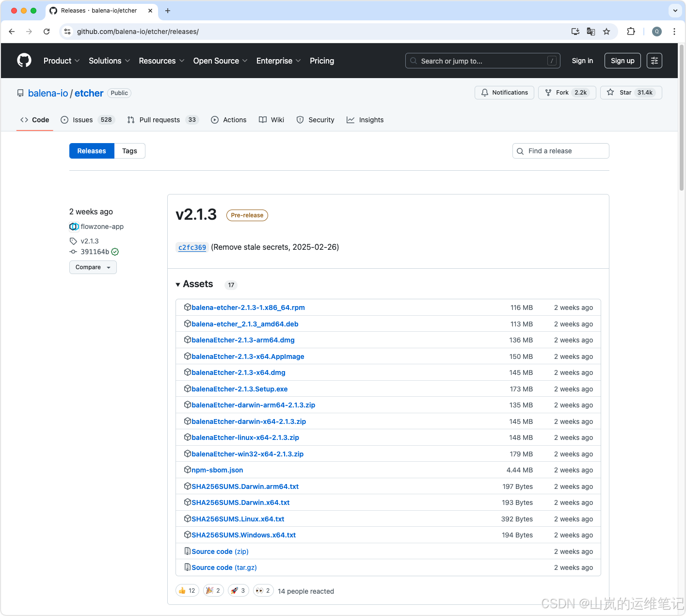Click the install app icon in address bar

pyautogui.click(x=575, y=32)
